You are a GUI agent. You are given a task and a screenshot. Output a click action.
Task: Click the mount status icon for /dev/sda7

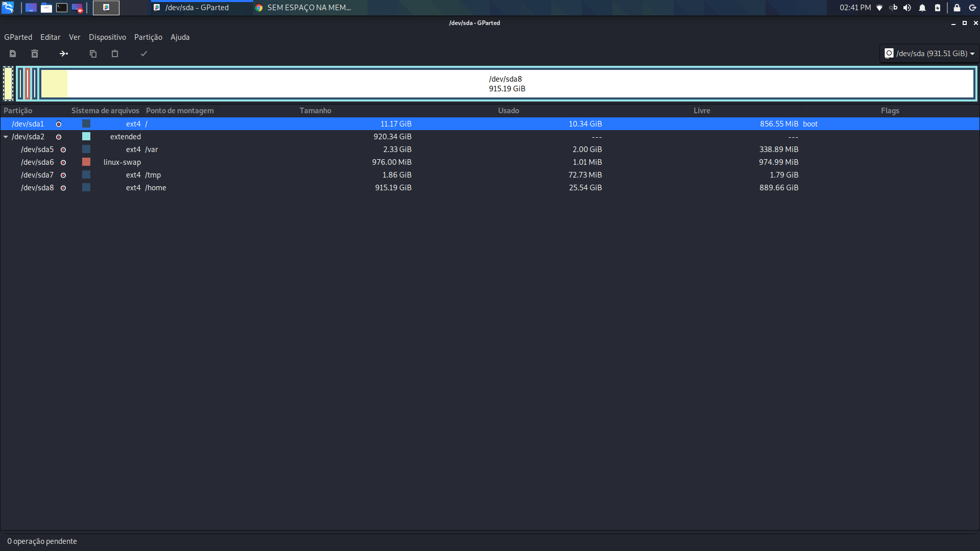pyautogui.click(x=63, y=175)
